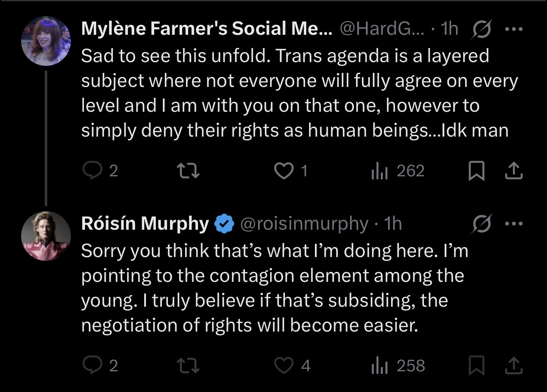Viewport: 547px width, 392px height.
Task: Open Mylène Farmer's Social Media profile picture
Action: 46,41
